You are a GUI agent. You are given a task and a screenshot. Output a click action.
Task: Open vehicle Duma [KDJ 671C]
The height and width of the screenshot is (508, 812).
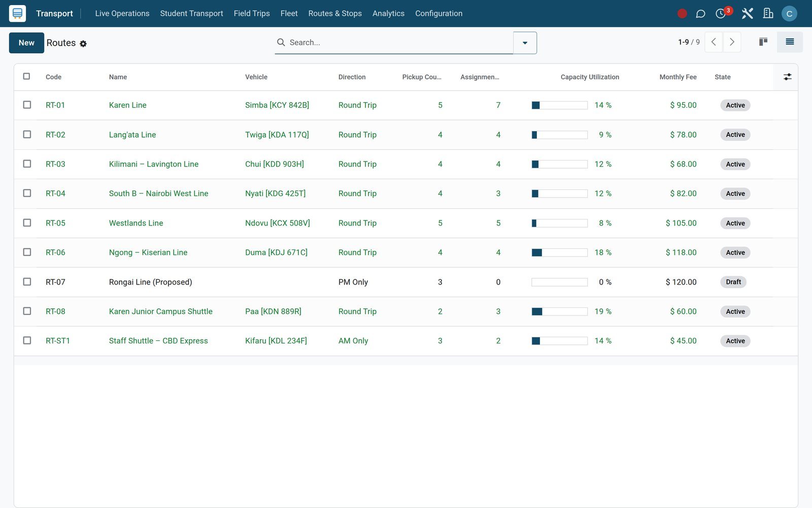click(x=276, y=252)
